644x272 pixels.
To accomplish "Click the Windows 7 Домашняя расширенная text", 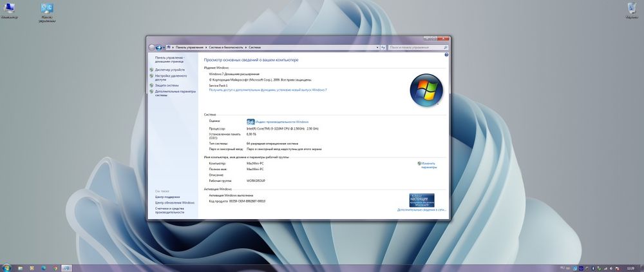I will (234, 74).
